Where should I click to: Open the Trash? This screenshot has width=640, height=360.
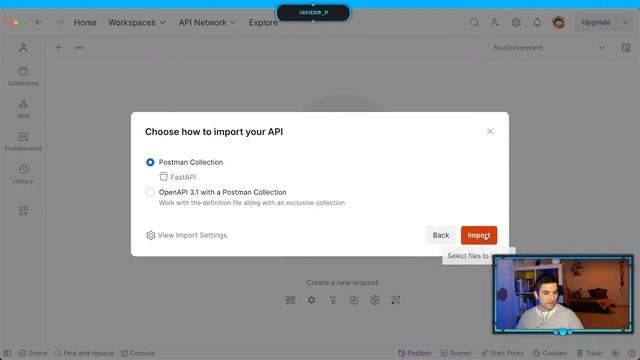tap(589, 353)
